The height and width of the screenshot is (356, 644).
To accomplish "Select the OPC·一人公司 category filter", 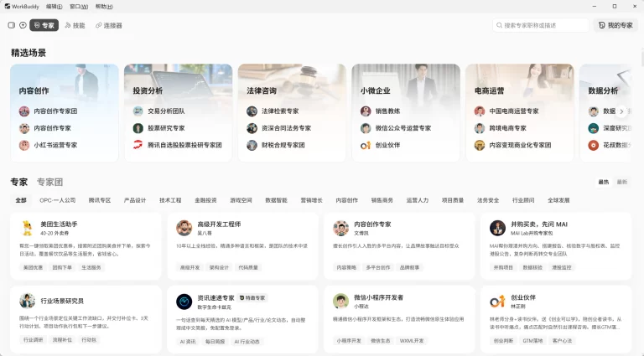I will (58, 200).
